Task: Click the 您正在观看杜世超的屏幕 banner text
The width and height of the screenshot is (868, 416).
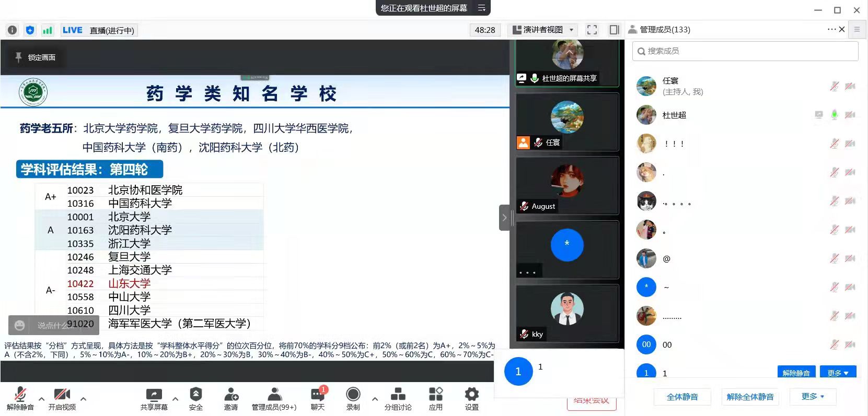Action: coord(424,8)
